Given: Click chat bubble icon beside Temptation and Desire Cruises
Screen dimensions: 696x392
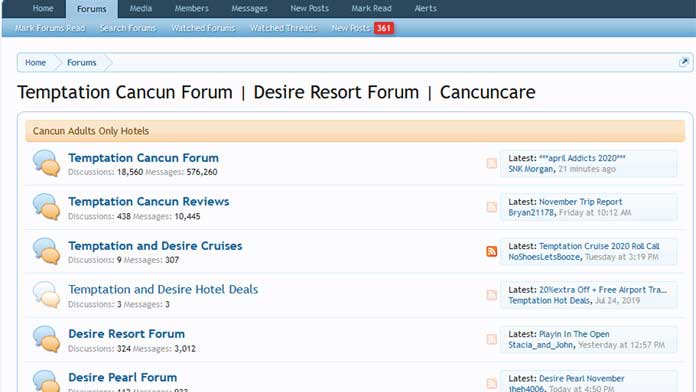Looking at the screenshot, I should click(x=46, y=251).
